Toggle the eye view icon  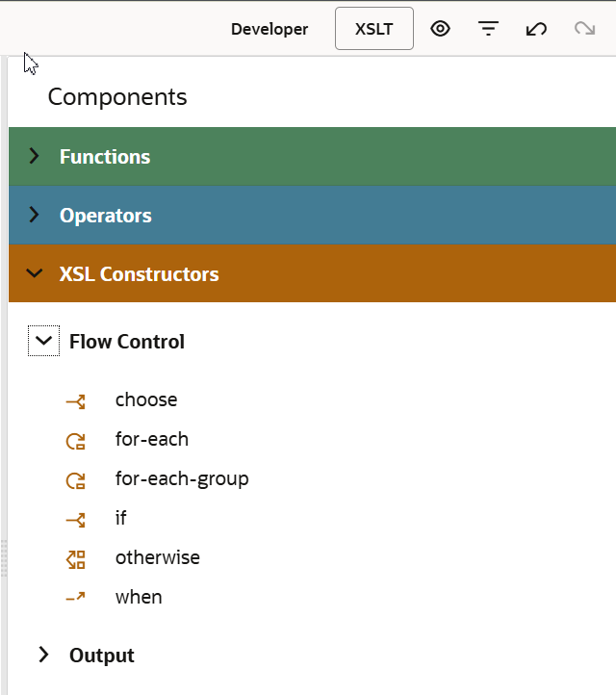point(441,29)
